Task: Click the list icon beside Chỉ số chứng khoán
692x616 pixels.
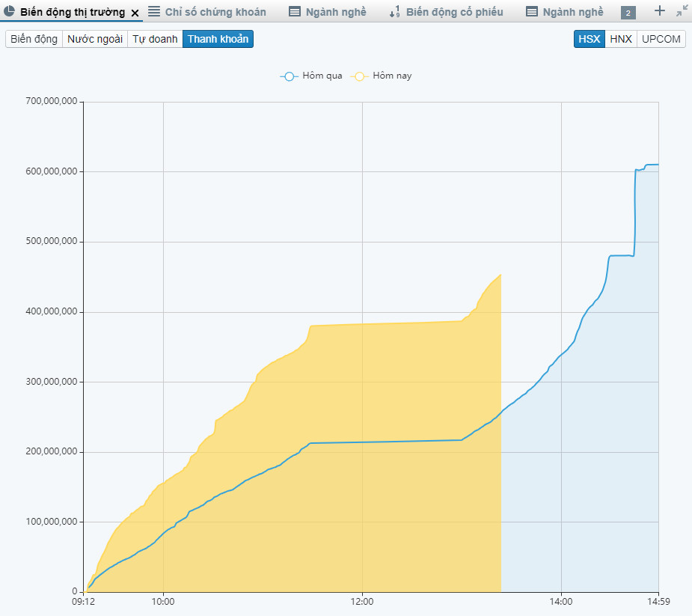Action: [153, 12]
